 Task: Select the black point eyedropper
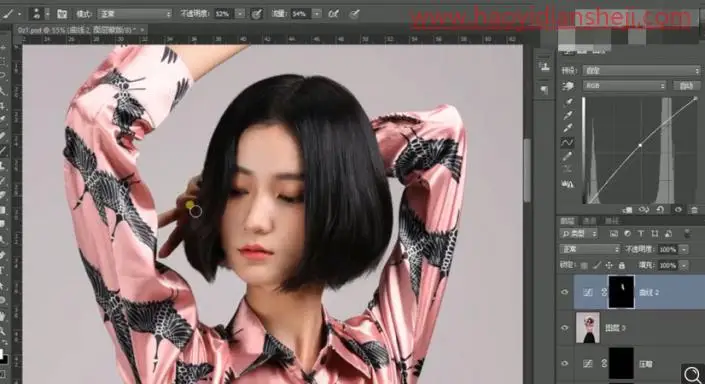(568, 103)
